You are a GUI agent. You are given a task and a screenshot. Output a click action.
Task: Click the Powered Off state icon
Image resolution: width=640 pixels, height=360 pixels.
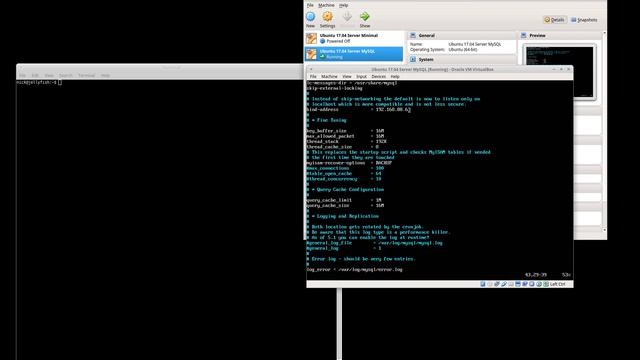pyautogui.click(x=322, y=41)
